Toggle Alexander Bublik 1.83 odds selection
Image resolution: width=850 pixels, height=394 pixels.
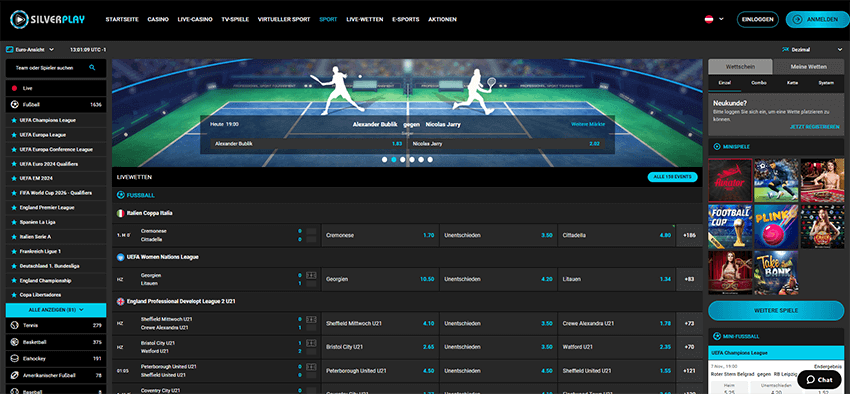(308, 144)
